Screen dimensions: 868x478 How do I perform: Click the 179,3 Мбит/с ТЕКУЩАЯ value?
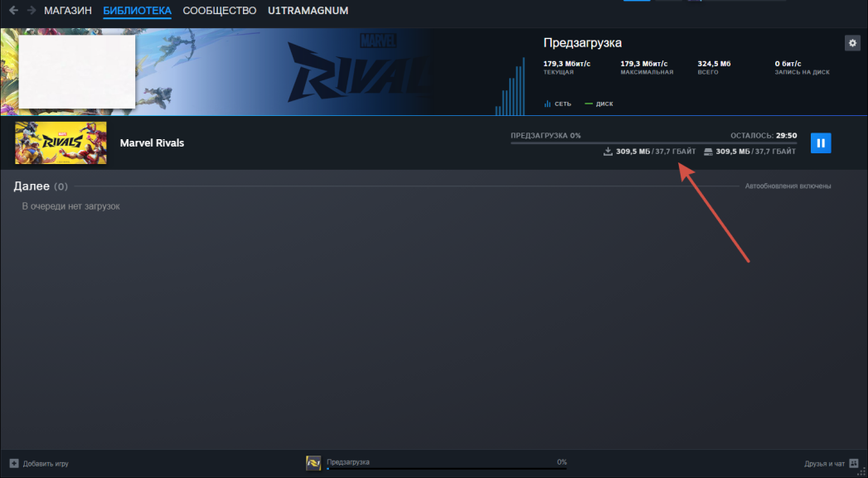point(567,64)
